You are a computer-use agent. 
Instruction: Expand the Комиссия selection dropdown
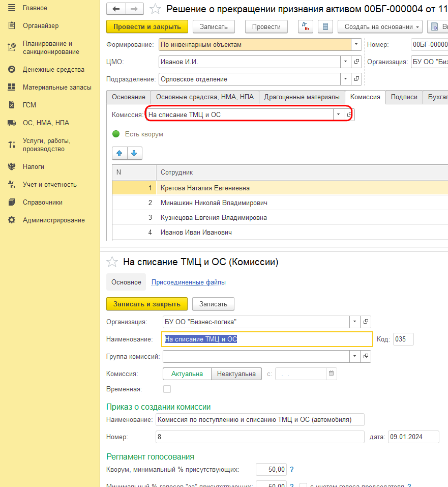[x=338, y=114]
